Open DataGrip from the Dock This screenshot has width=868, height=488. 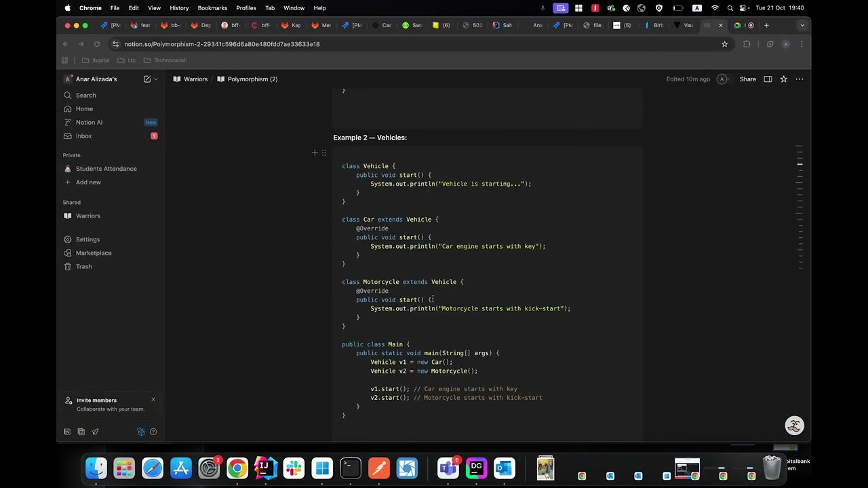[476, 468]
